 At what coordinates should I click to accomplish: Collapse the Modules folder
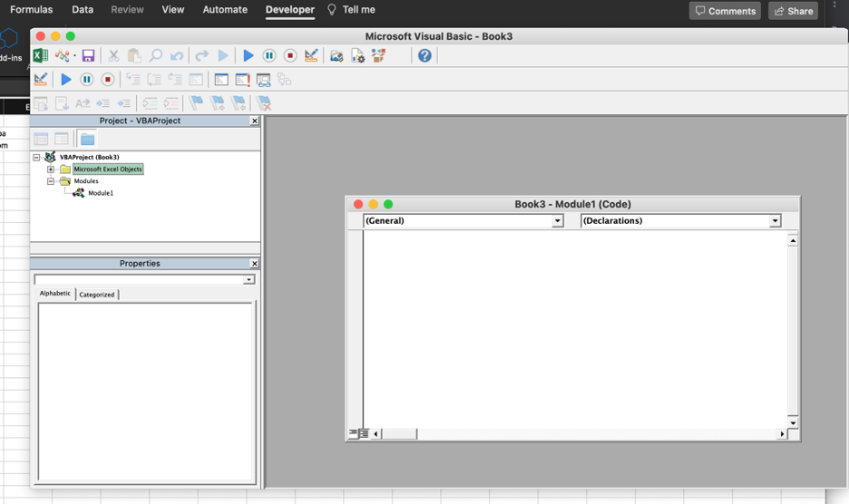(51, 180)
